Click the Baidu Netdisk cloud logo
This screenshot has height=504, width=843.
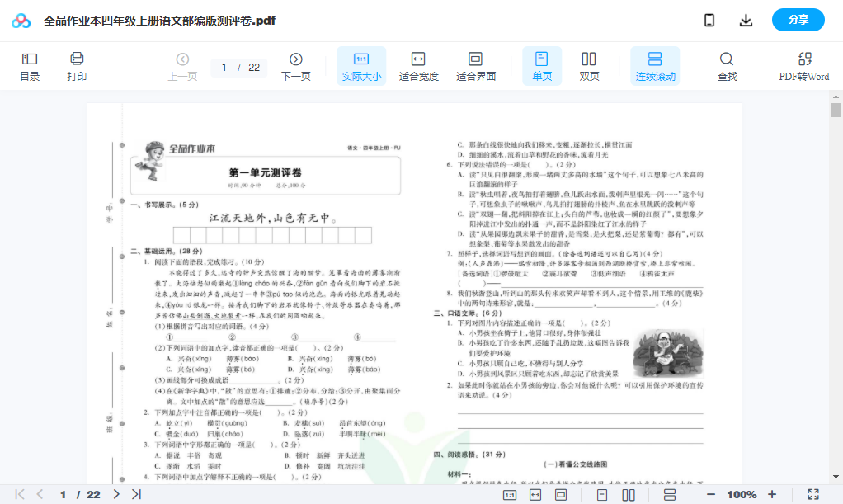[x=21, y=21]
